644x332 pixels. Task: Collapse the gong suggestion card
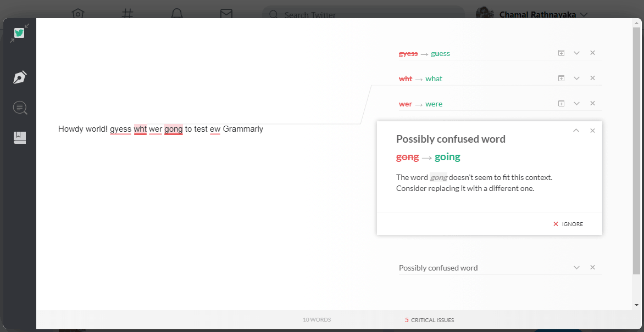coord(576,131)
